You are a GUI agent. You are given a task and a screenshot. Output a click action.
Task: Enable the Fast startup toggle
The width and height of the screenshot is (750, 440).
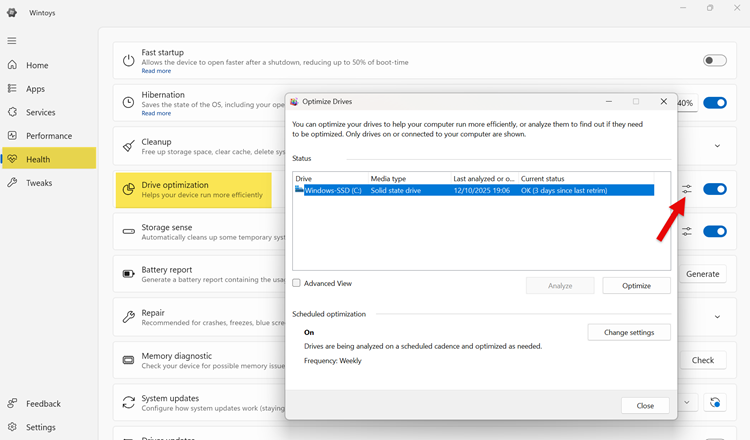click(x=714, y=61)
